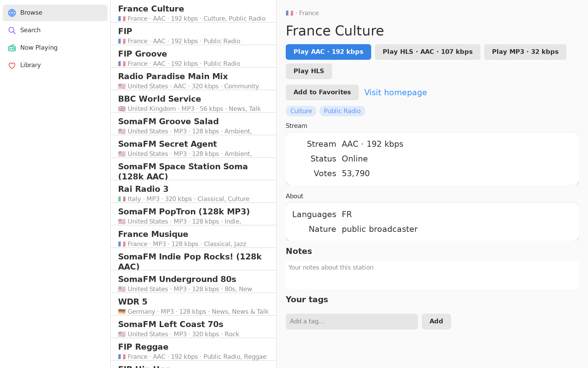This screenshot has width=588, height=368.
Task: Click the Your tags heading
Action: (x=307, y=300)
